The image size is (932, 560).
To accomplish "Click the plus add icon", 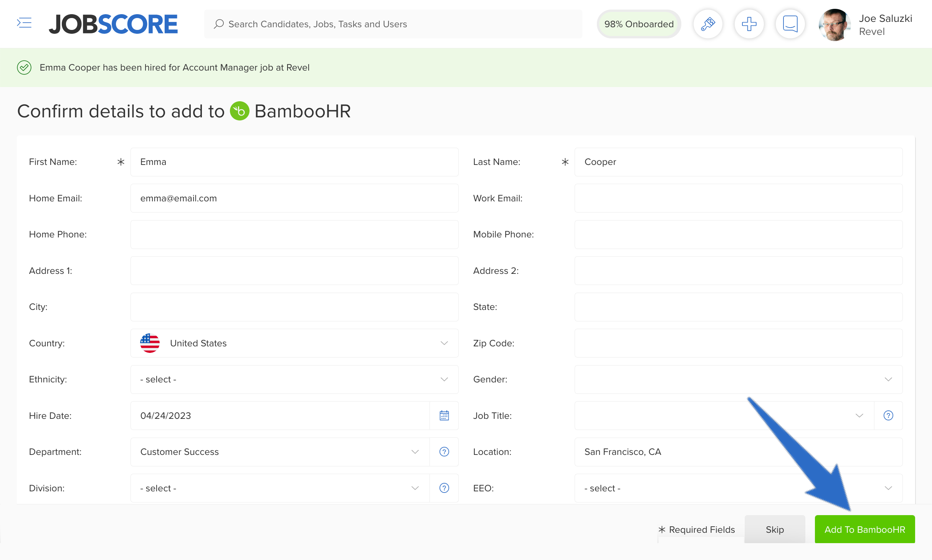I will tap(749, 24).
